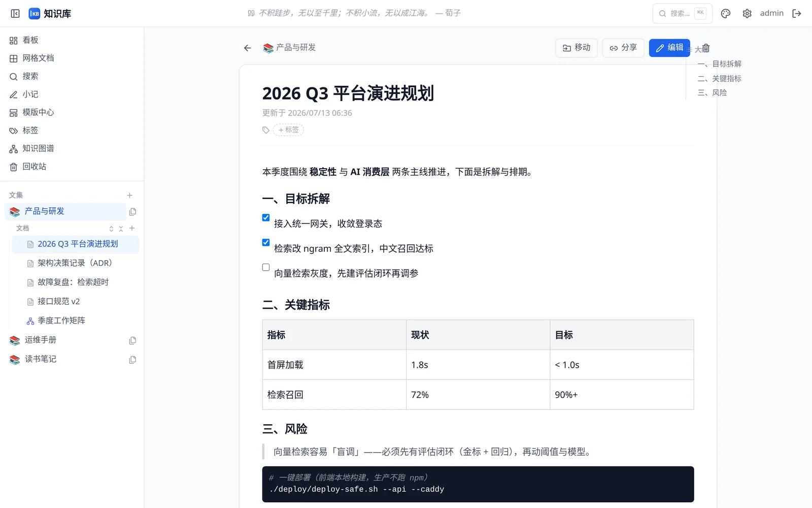Uncheck 接入统一网关，收敛登录态
The image size is (812, 508).
click(266, 217)
